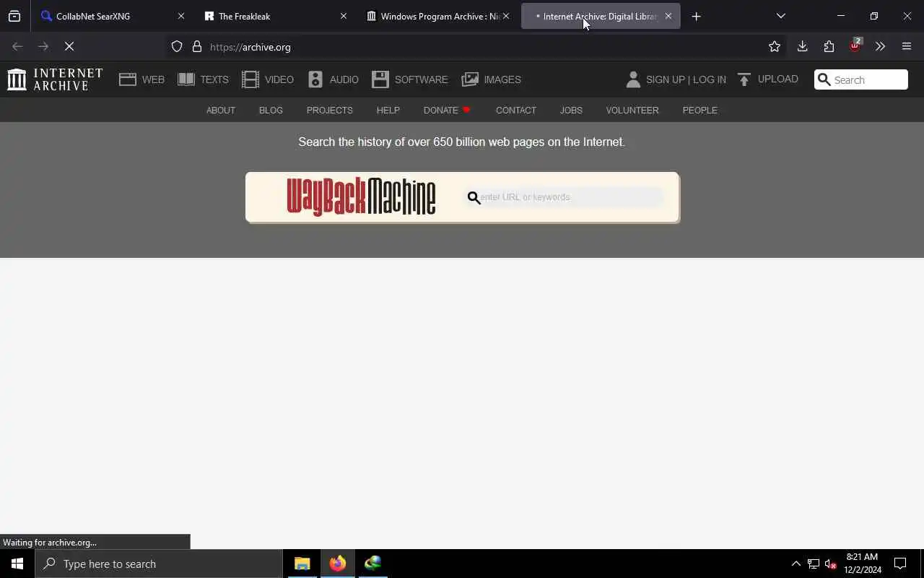Focus the archive.org Search box
Image resolution: width=924 pixels, height=578 pixels.
[861, 79]
